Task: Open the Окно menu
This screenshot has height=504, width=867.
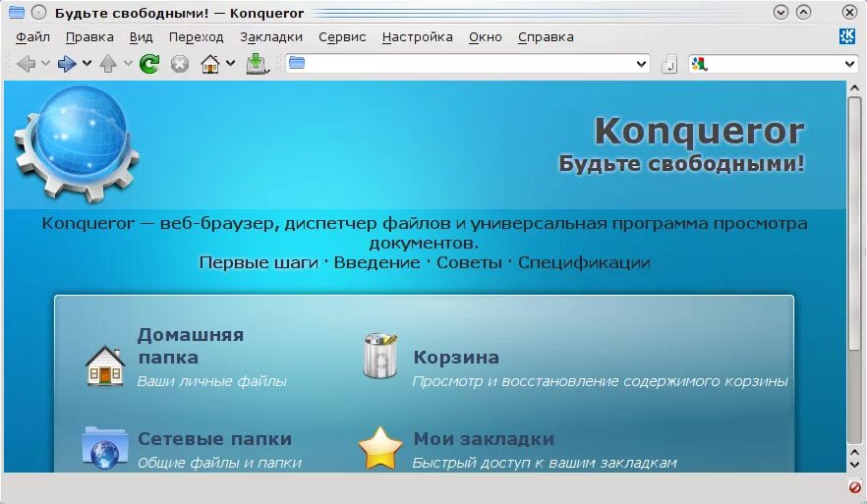Action: pos(486,37)
